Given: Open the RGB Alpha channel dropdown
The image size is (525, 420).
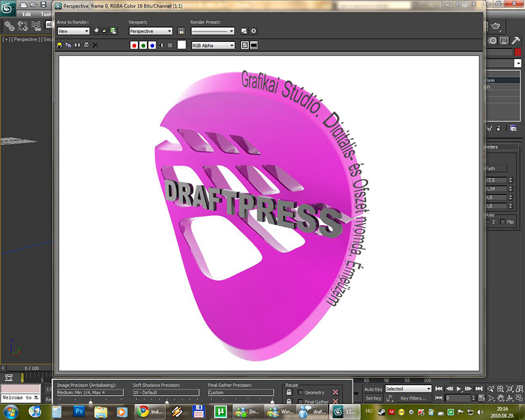Looking at the screenshot, I should pyautogui.click(x=212, y=45).
